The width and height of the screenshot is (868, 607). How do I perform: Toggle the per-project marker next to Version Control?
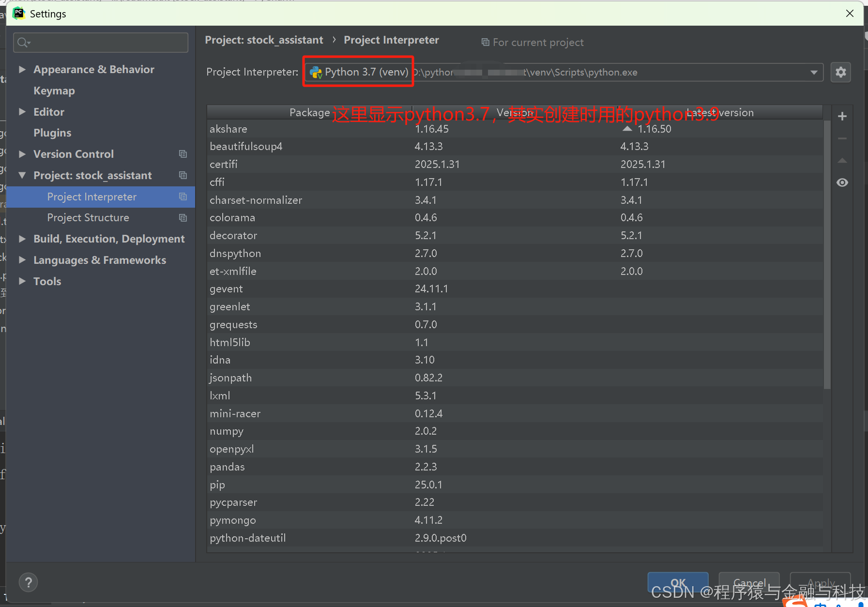pos(183,154)
